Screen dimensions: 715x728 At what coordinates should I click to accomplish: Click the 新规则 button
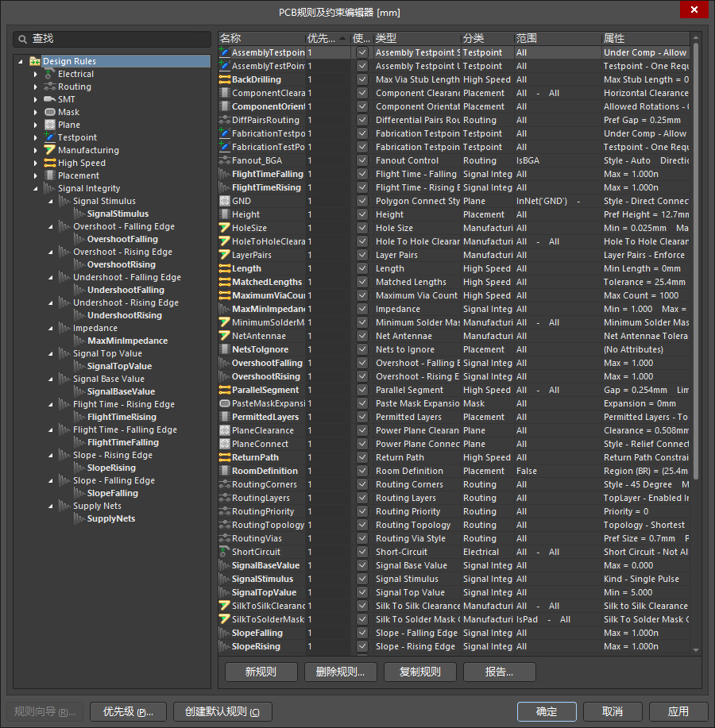(261, 672)
